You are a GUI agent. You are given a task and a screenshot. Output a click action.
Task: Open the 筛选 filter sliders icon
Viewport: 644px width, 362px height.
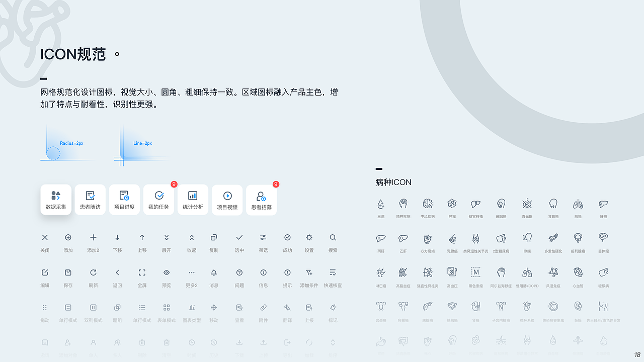pyautogui.click(x=263, y=237)
